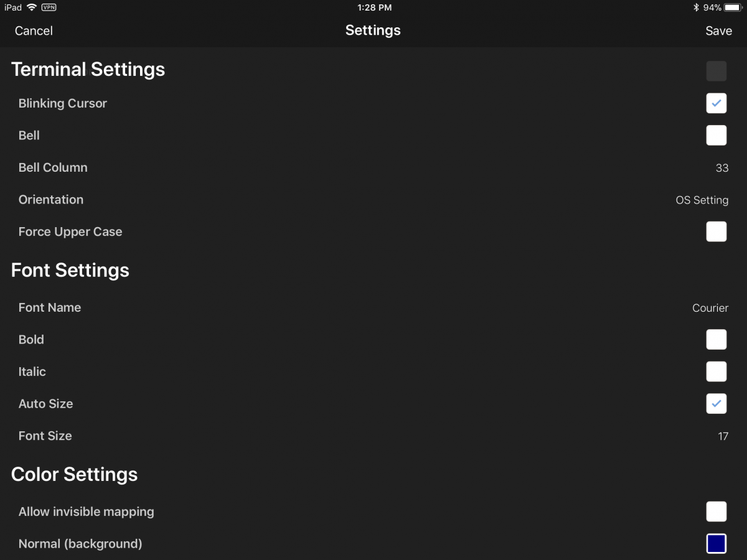Tap the Bluetooth icon in status bar

click(x=697, y=7)
